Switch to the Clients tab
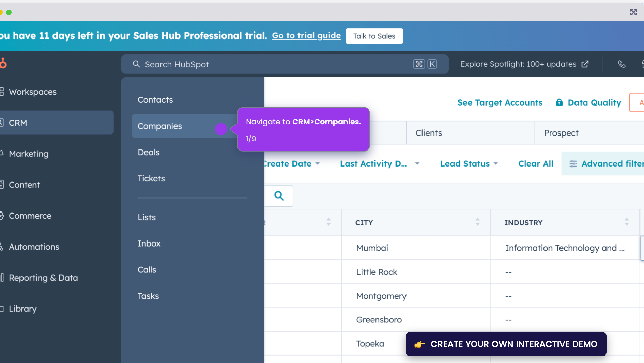This screenshot has width=644, height=363. pyautogui.click(x=428, y=133)
